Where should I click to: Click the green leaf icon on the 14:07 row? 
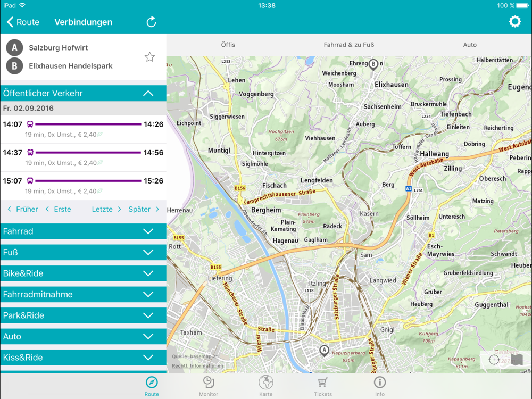click(x=100, y=135)
